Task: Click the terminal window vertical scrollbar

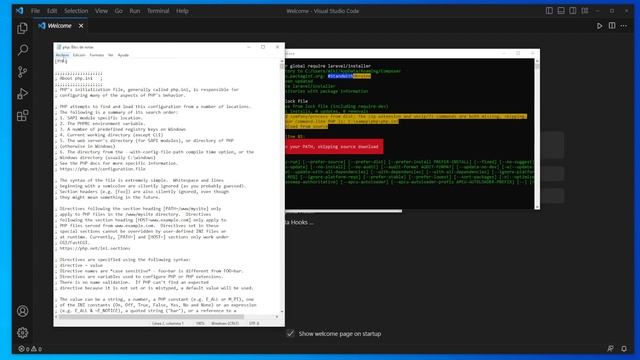Action: click(x=537, y=134)
